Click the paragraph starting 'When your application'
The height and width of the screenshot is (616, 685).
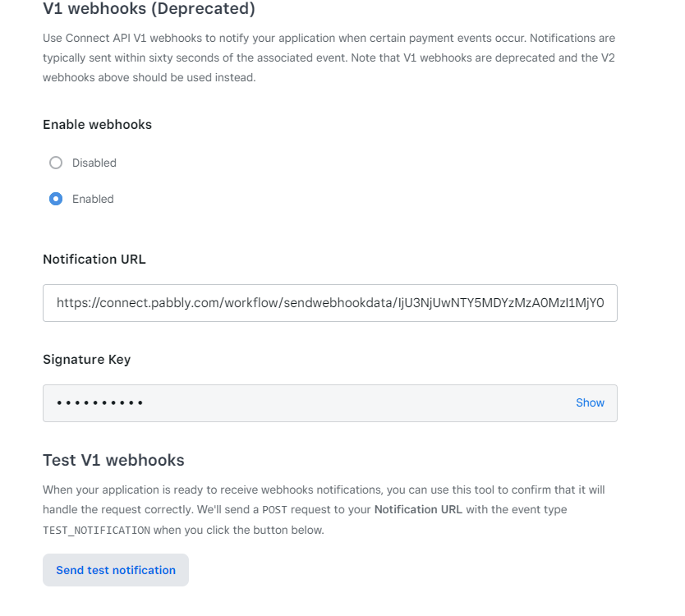(324, 510)
